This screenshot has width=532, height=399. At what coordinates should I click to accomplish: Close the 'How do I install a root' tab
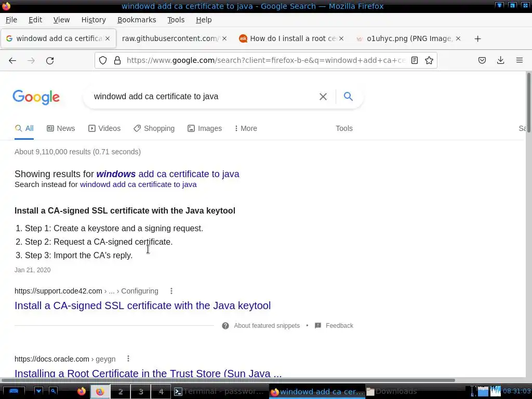pyautogui.click(x=341, y=38)
